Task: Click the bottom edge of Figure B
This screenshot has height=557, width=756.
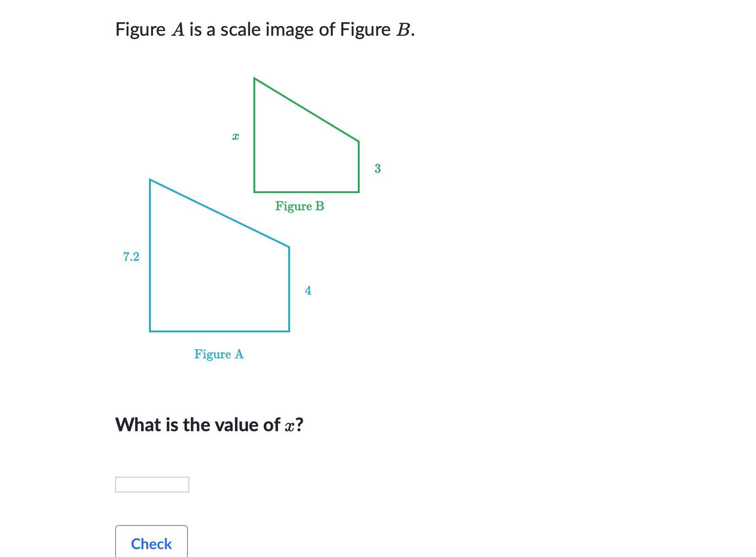Action: click(306, 191)
